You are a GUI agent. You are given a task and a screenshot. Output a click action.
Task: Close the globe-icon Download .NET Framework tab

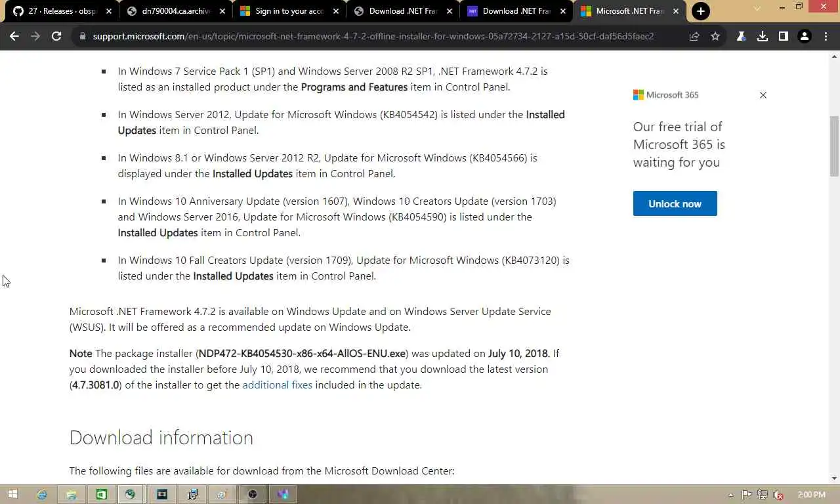(x=450, y=11)
